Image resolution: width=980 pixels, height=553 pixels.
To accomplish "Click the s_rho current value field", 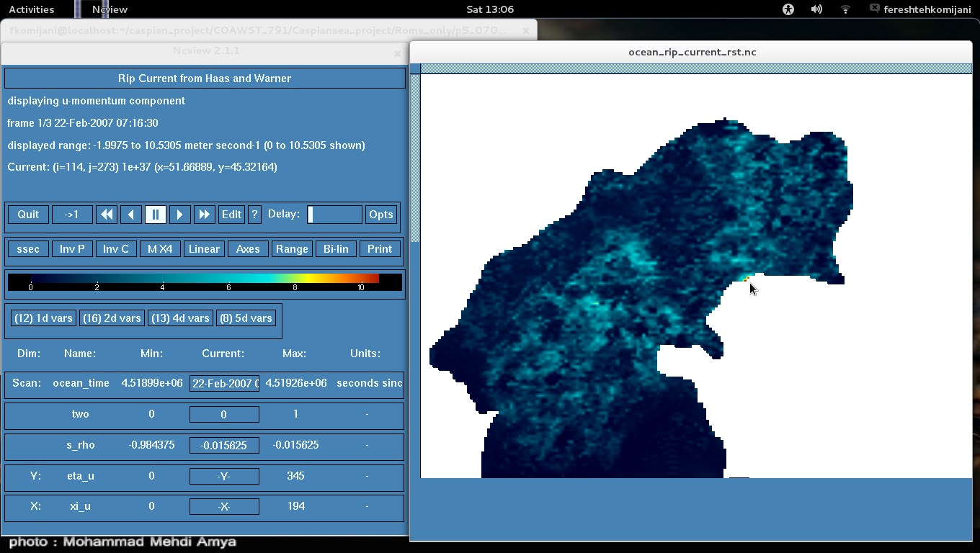I will (224, 446).
